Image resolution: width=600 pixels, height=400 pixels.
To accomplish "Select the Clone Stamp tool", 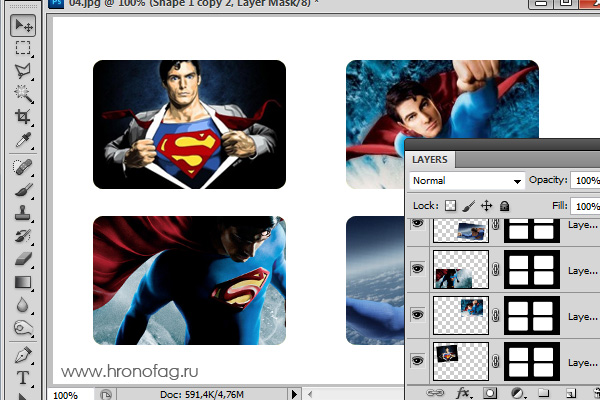I will [23, 213].
